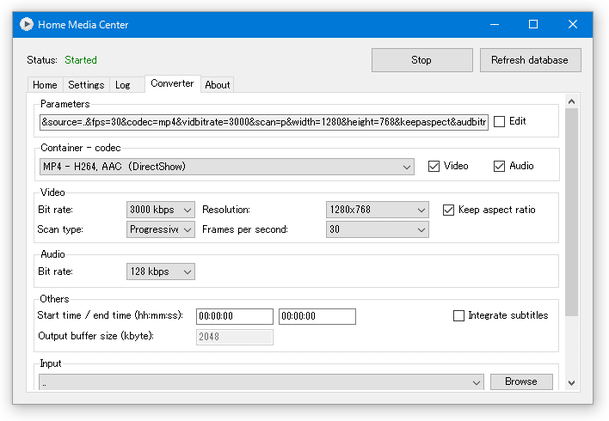Stop the media server
Viewport: 609px width, 421px height.
[422, 60]
